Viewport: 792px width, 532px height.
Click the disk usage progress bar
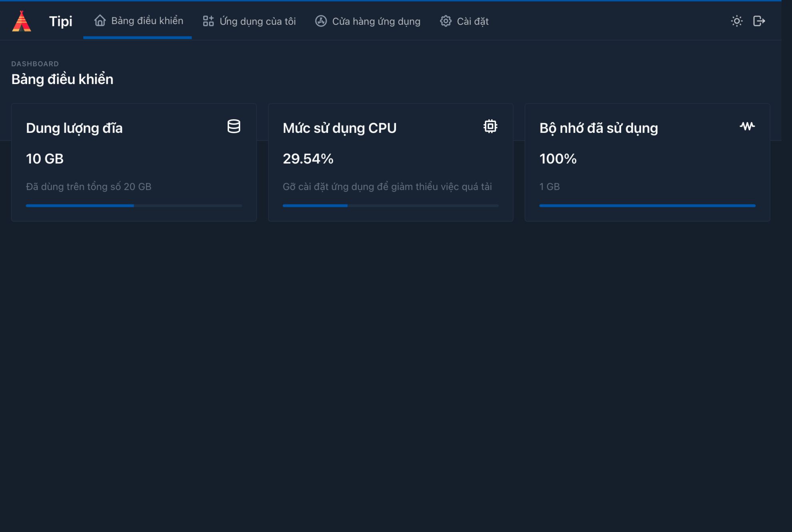tap(134, 205)
